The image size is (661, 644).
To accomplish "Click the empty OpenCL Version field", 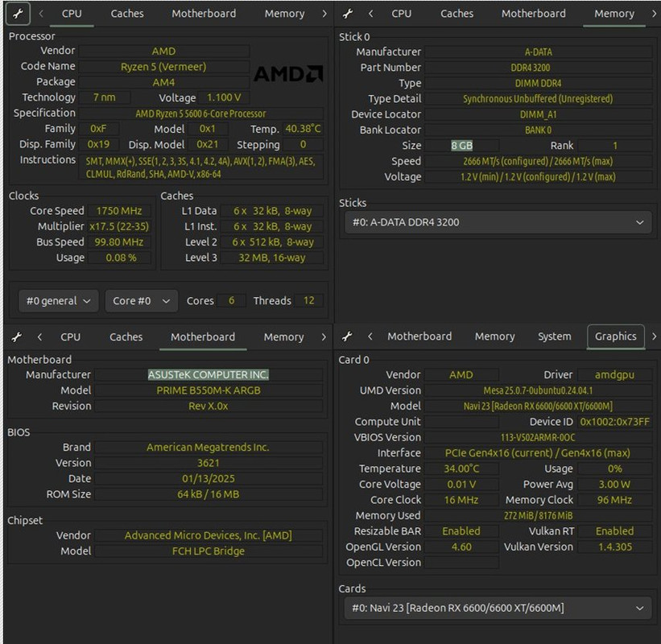I will pos(461,563).
